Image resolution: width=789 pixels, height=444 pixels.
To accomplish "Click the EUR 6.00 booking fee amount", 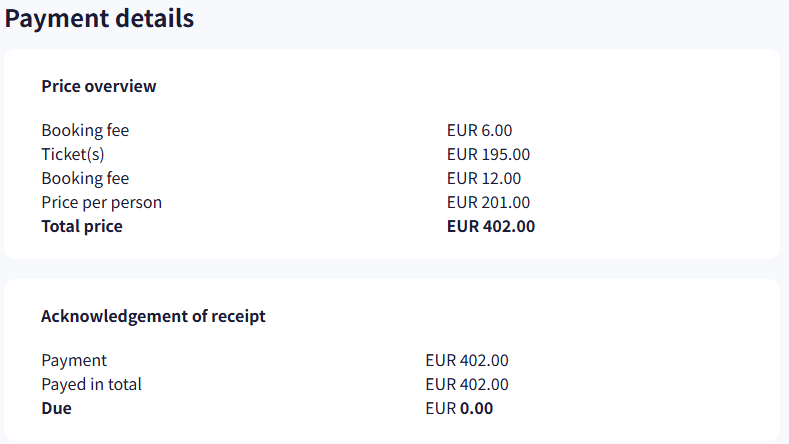I will pos(480,130).
